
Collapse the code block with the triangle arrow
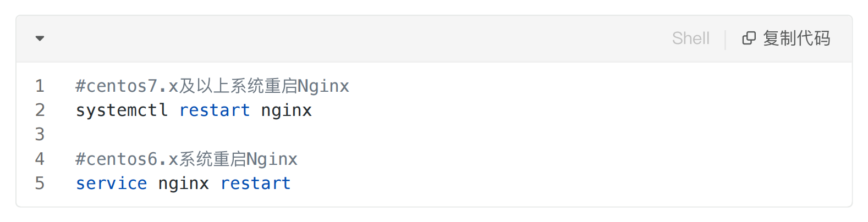point(40,38)
